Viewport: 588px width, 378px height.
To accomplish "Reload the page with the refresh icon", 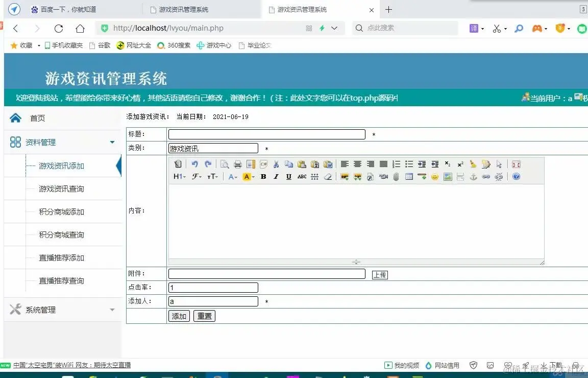I will click(x=59, y=28).
